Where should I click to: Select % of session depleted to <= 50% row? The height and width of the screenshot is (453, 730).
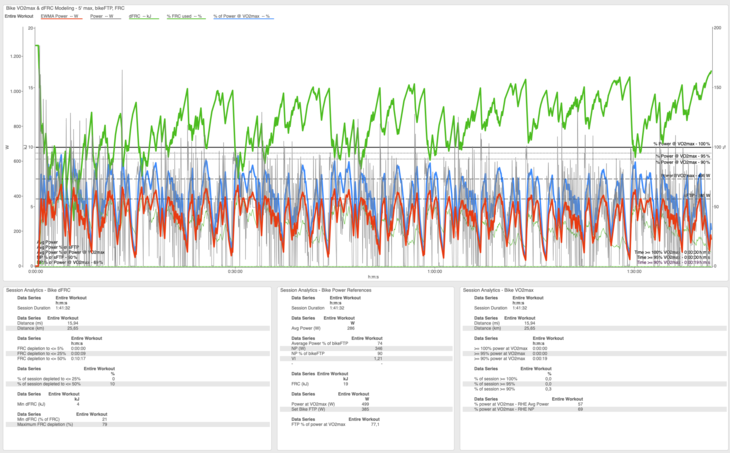[138, 384]
